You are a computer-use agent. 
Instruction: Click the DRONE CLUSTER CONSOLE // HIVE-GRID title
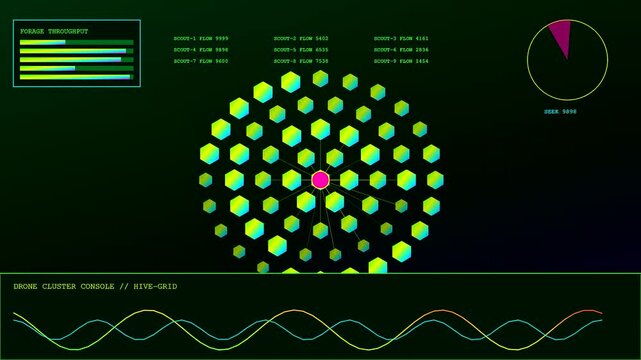click(95, 286)
